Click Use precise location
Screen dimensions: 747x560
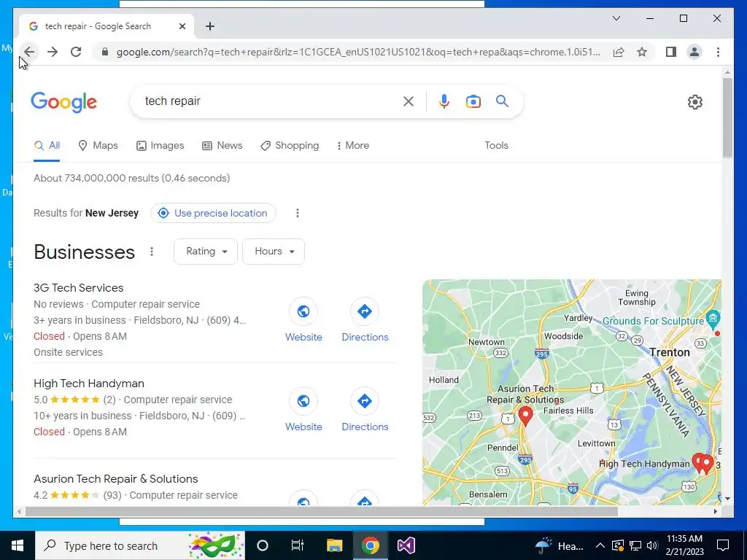pos(213,213)
